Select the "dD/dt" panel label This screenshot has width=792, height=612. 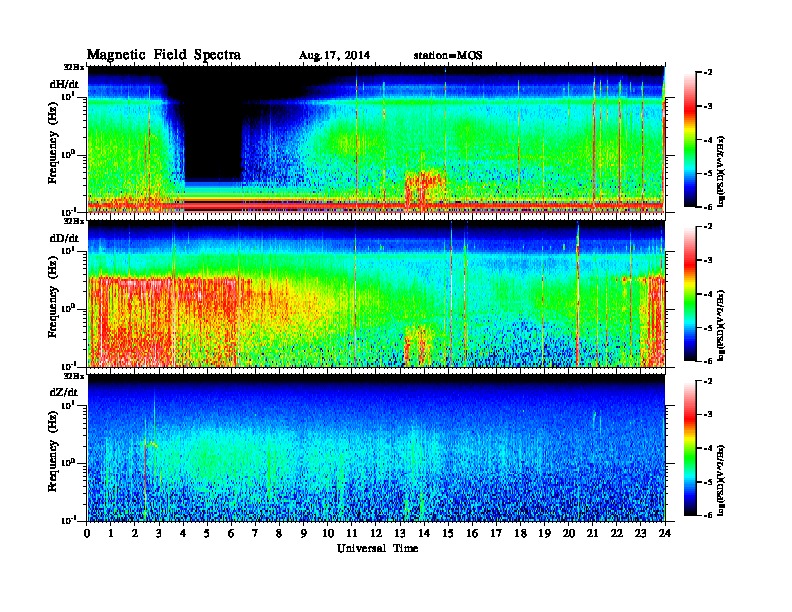pos(64,238)
